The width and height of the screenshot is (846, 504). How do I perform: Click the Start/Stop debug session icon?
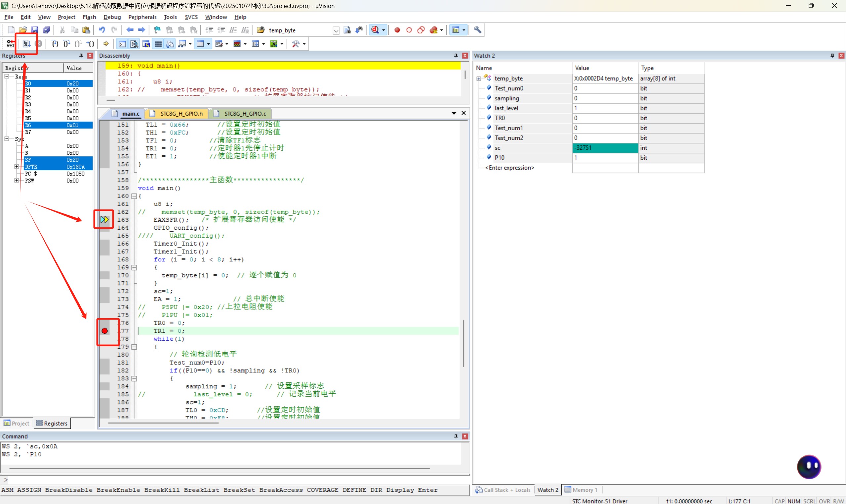click(x=375, y=30)
